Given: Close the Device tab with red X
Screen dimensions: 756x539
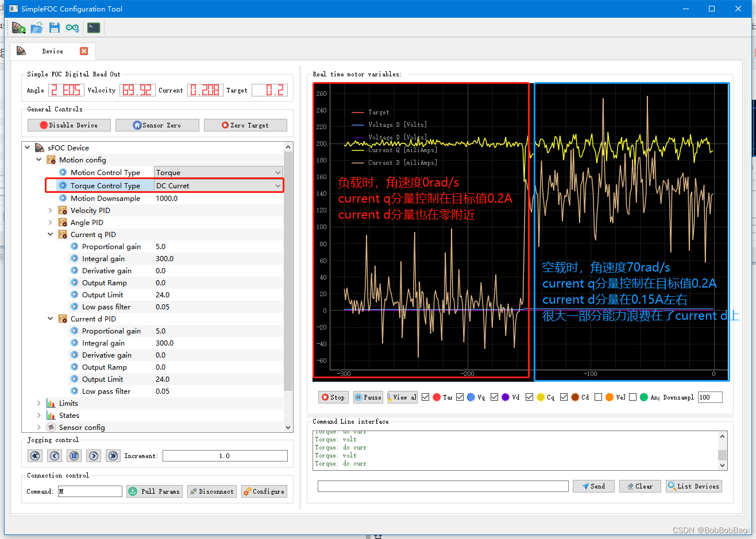Looking at the screenshot, I should point(84,51).
